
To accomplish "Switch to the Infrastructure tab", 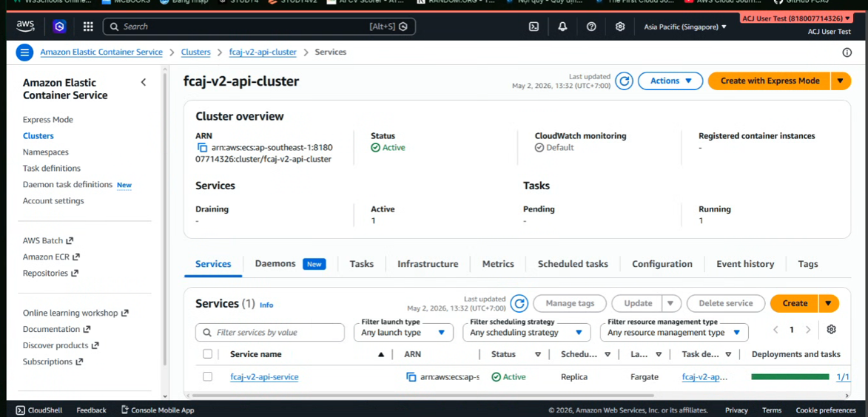I will coord(428,264).
